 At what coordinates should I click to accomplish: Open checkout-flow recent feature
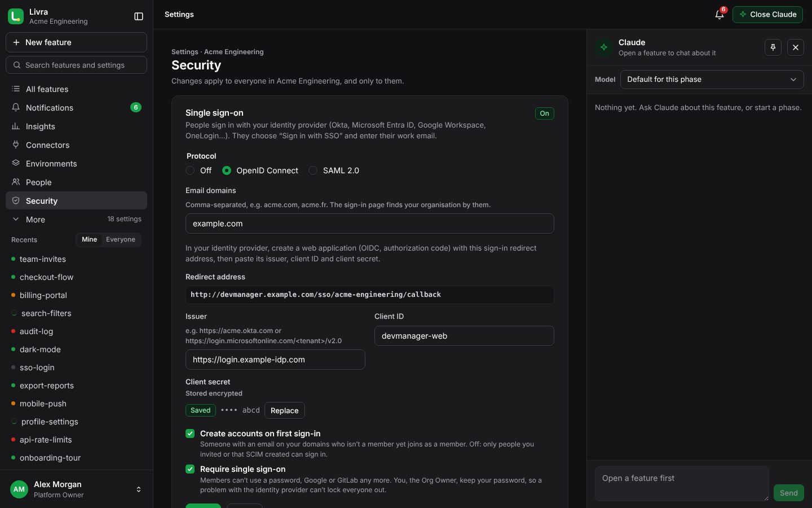click(76, 277)
